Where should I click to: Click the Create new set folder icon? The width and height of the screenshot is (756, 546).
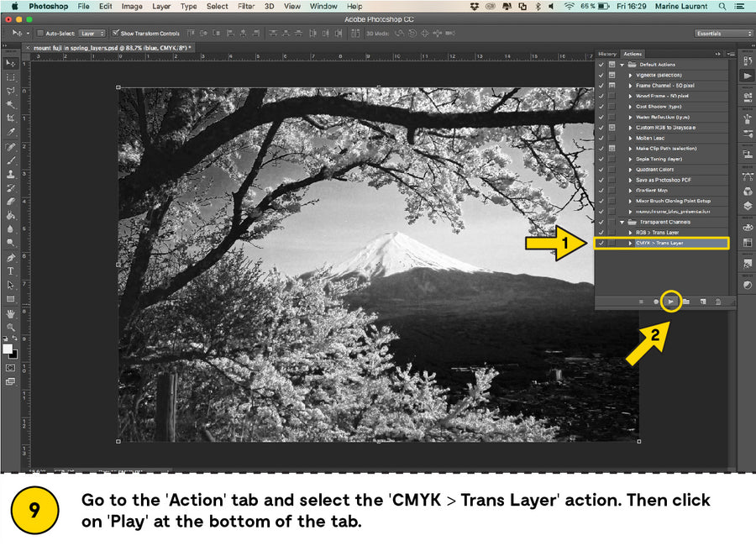pyautogui.click(x=686, y=301)
